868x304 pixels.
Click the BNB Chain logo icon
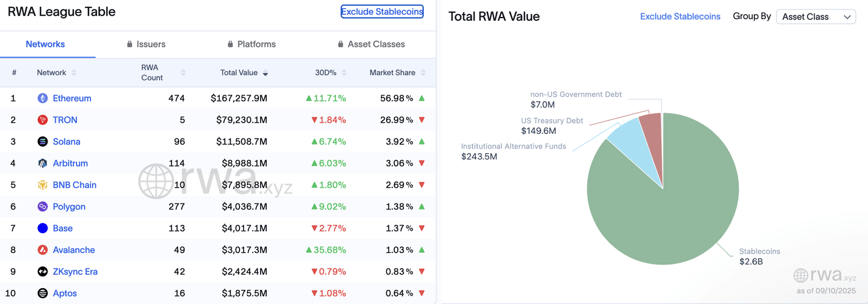point(42,185)
